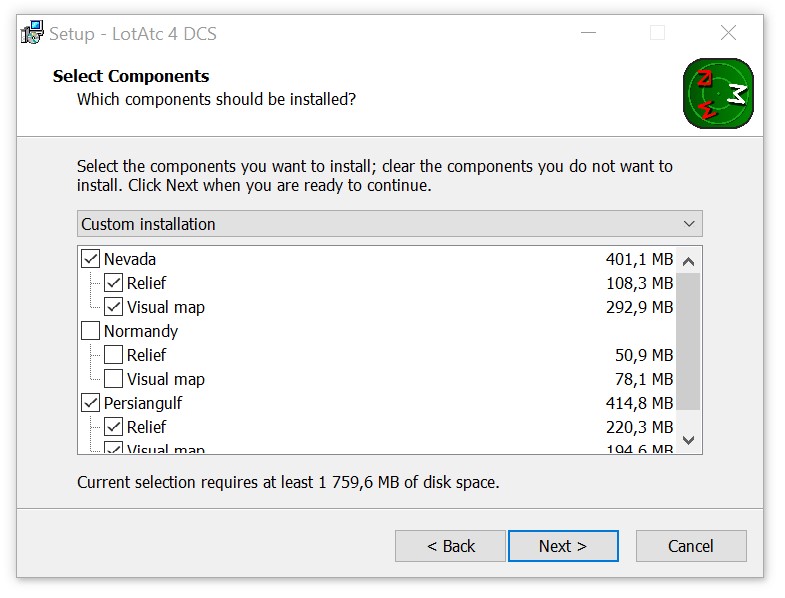Check Relief under Normandy
Viewport: 785px width, 598px height.
(114, 355)
